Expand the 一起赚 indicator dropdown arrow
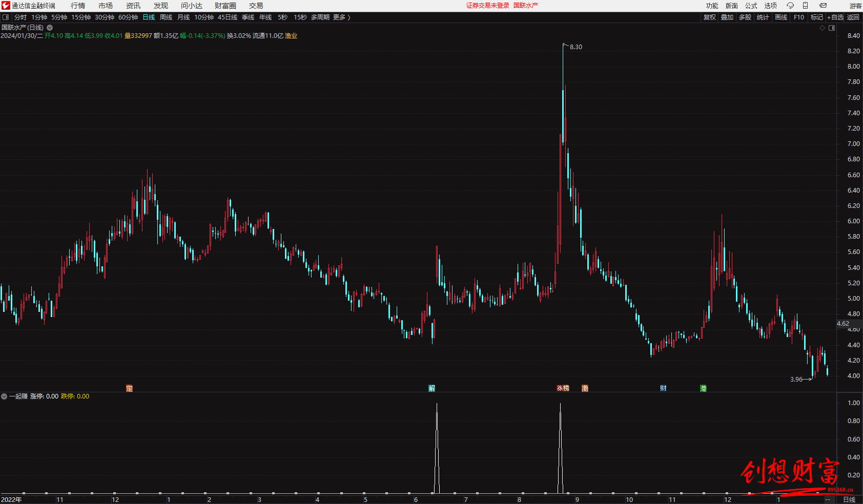The width and height of the screenshot is (863, 504). tap(4, 396)
